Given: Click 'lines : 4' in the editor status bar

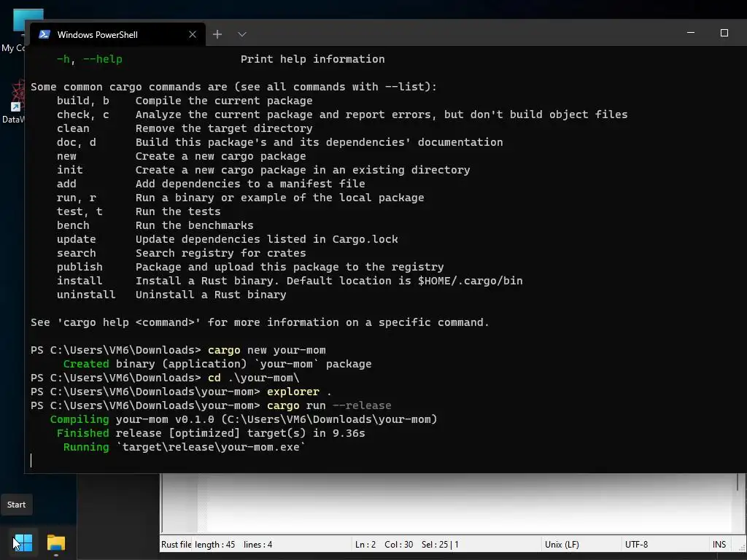Looking at the screenshot, I should (258, 544).
